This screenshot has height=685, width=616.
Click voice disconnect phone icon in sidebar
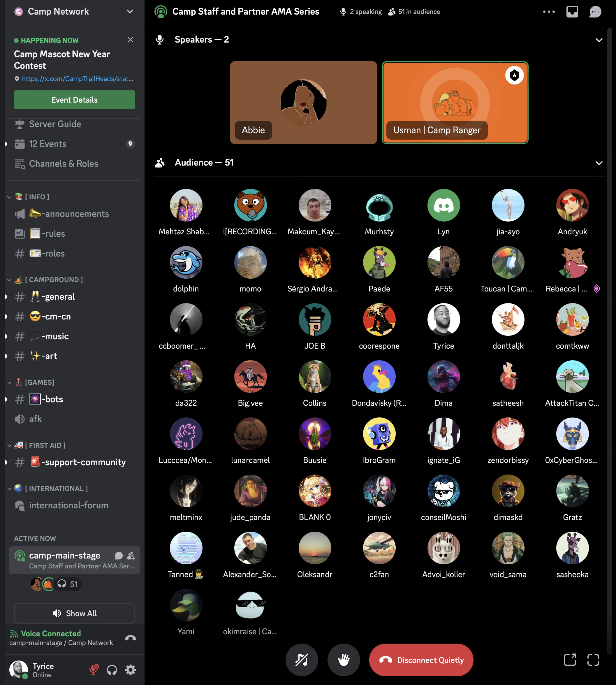pyautogui.click(x=131, y=638)
